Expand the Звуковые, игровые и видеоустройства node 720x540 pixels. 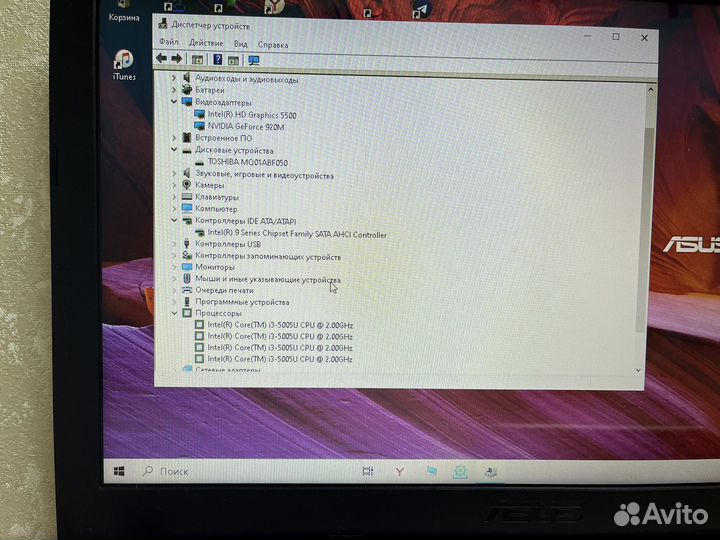(x=174, y=174)
